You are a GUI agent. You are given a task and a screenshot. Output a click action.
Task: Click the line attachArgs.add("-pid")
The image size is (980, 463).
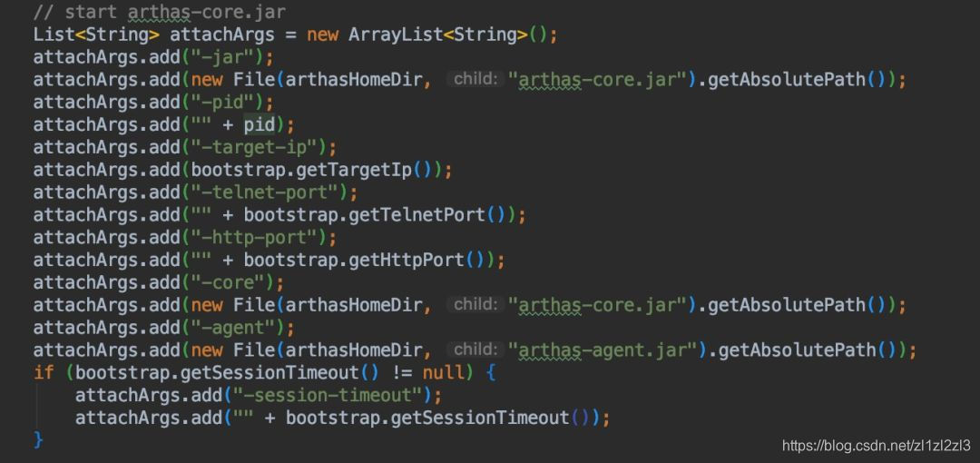coord(153,102)
